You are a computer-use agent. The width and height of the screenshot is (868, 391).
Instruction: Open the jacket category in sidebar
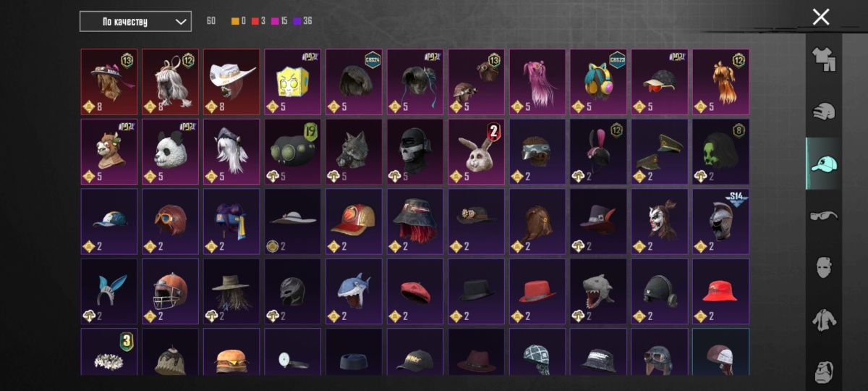click(824, 320)
